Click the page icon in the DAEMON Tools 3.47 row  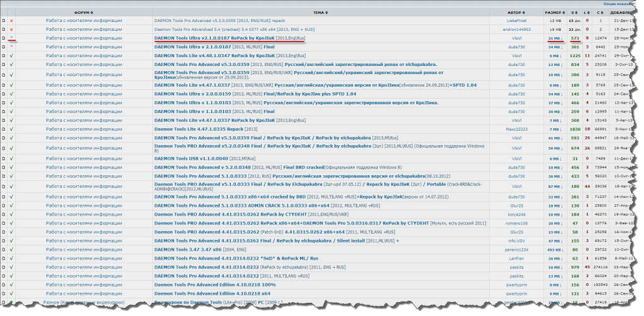click(x=3, y=249)
